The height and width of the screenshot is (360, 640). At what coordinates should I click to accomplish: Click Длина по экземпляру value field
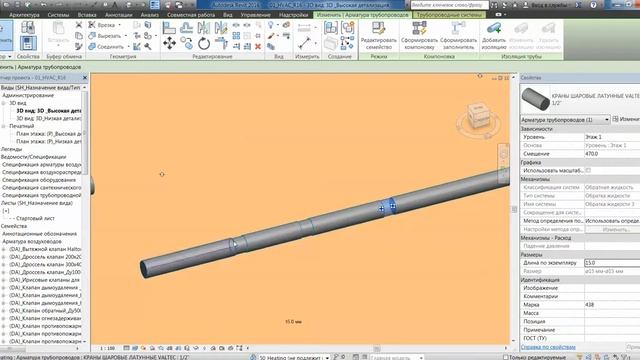(x=612, y=263)
